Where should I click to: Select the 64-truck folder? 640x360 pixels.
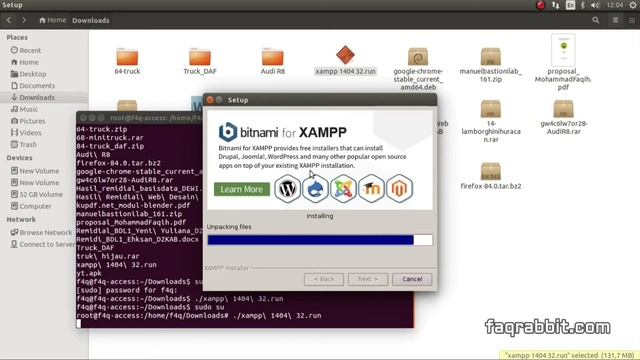coord(127,61)
